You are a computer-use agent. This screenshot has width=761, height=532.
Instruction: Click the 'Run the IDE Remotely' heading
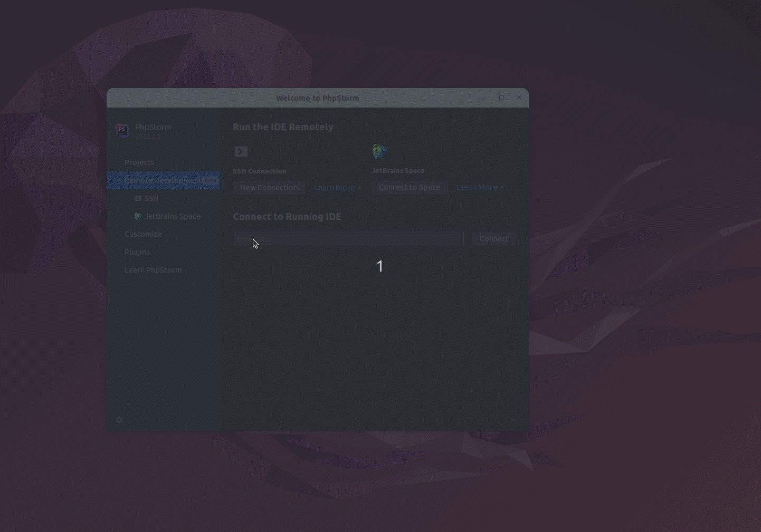tap(283, 127)
